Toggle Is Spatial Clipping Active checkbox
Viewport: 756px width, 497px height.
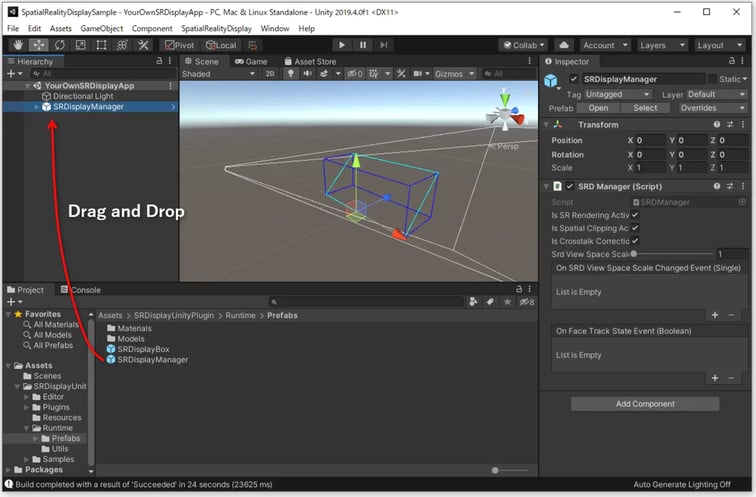[634, 228]
